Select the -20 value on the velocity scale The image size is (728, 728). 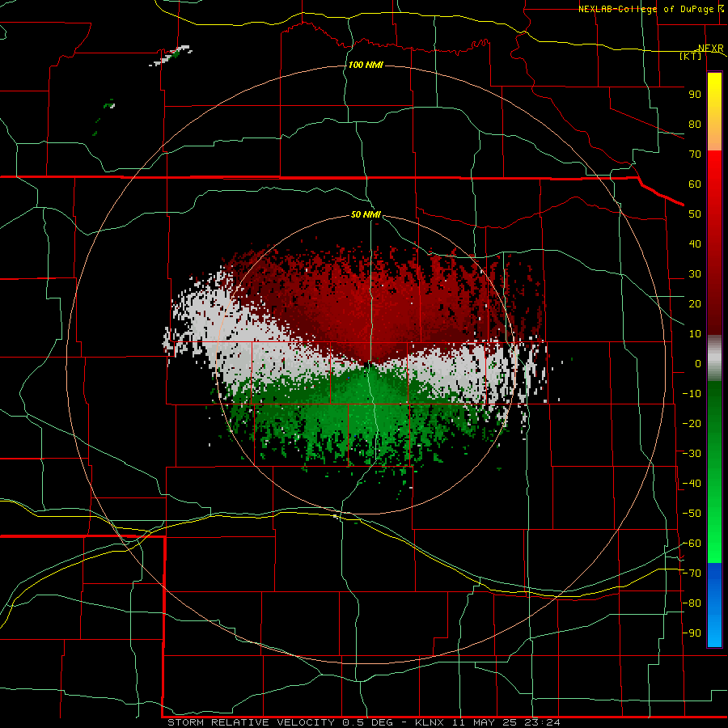[692, 423]
